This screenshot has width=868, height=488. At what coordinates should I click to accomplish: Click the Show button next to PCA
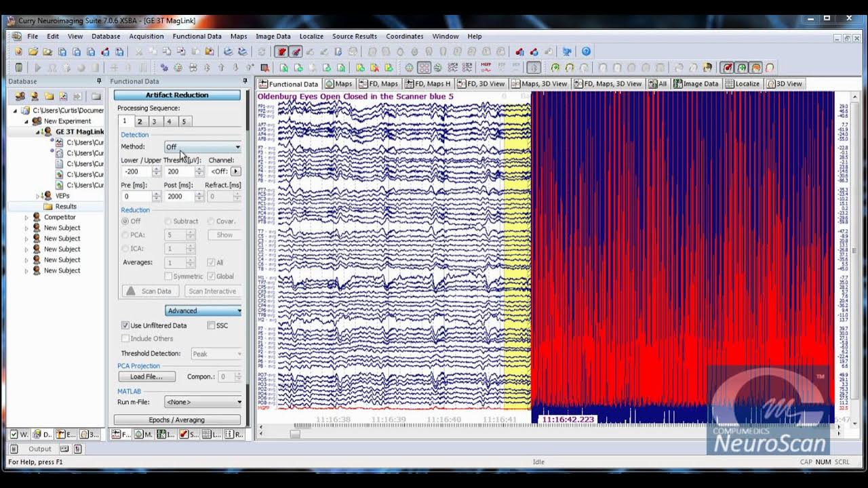(x=224, y=235)
